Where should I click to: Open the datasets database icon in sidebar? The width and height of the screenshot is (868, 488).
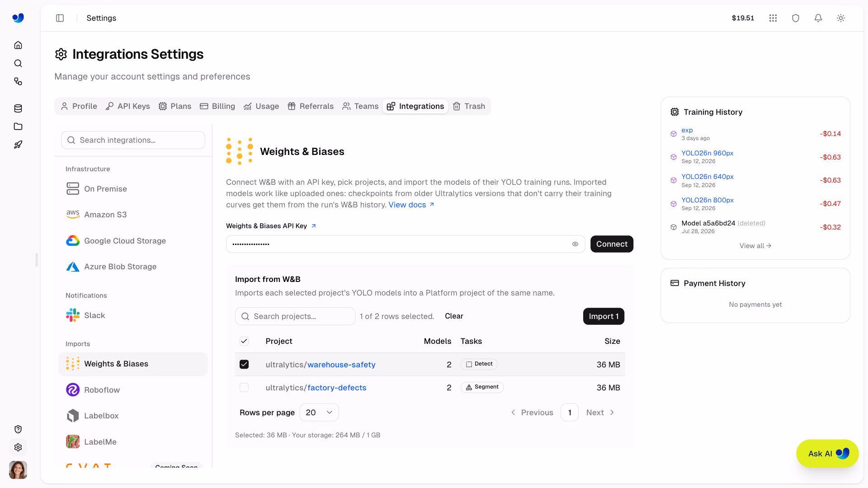click(18, 108)
